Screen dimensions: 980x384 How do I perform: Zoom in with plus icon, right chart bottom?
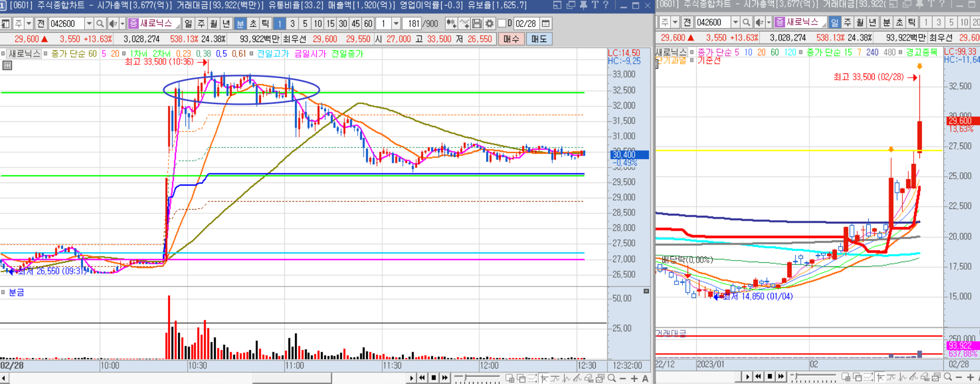(x=970, y=377)
